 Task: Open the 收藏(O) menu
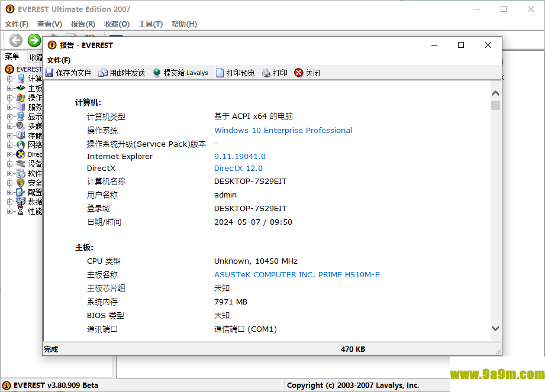117,24
